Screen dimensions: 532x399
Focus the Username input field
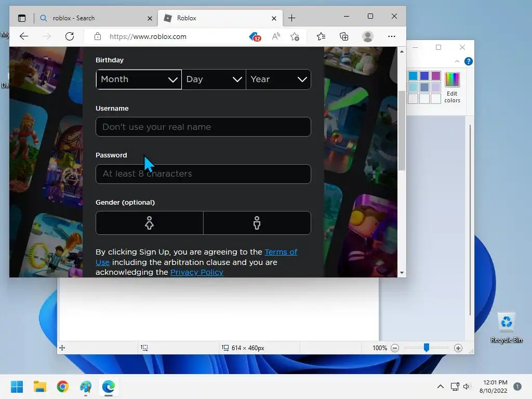coord(203,127)
